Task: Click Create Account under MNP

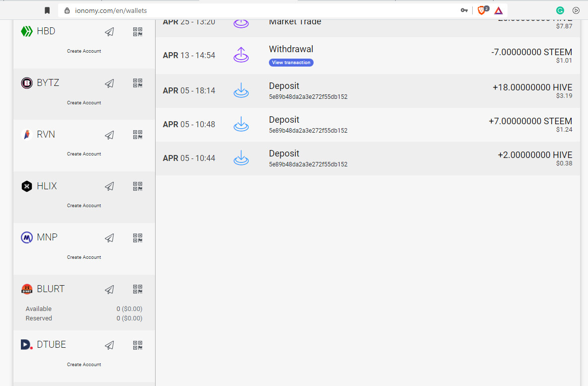Action: coord(84,257)
